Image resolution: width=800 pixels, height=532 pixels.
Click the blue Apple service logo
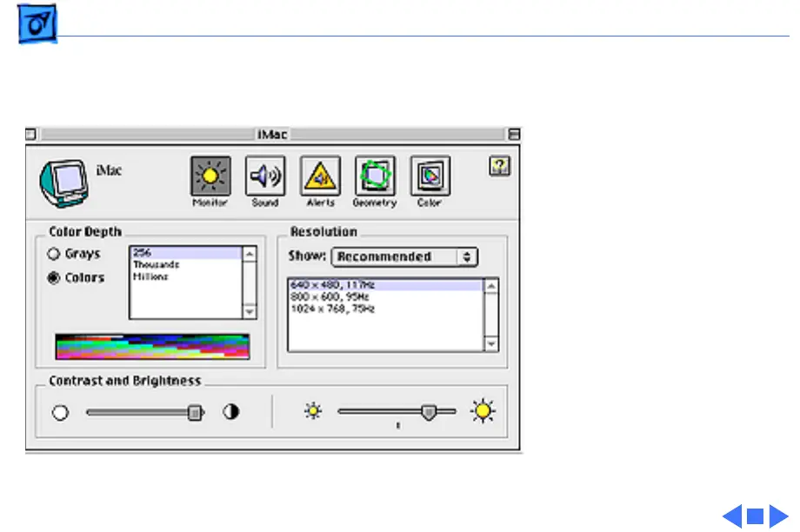[37, 23]
